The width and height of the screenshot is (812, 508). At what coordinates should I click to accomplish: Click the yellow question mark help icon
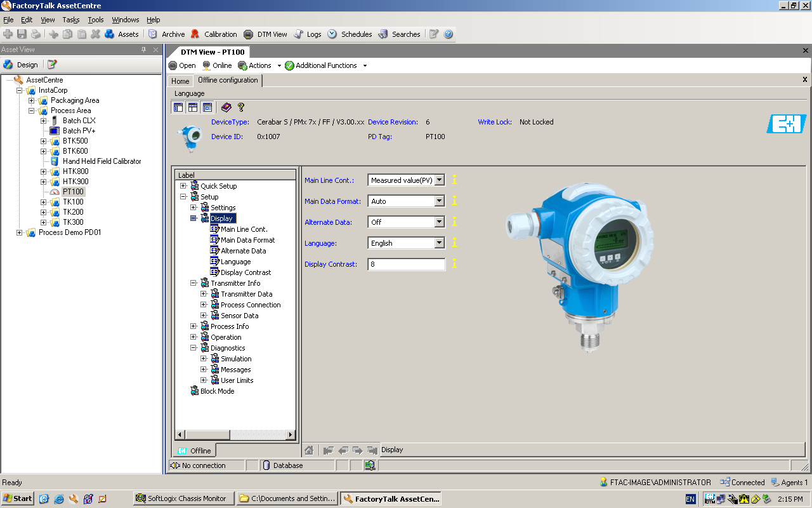point(241,107)
